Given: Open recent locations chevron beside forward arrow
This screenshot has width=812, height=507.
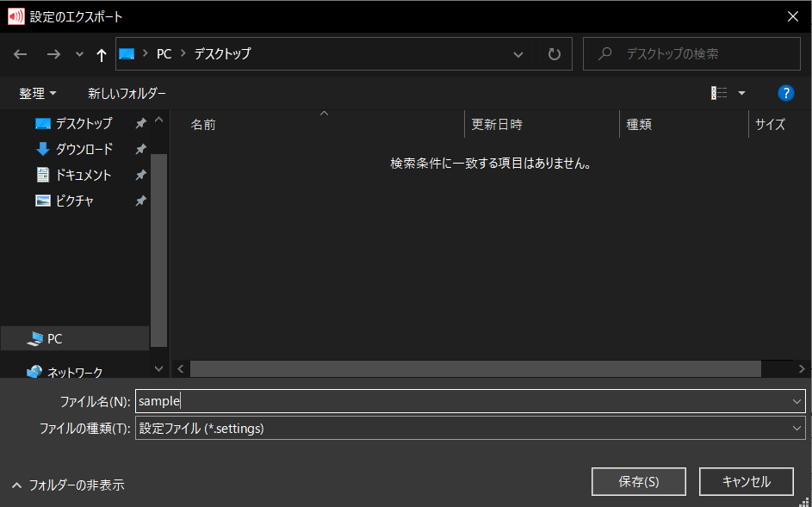Looking at the screenshot, I should point(79,54).
